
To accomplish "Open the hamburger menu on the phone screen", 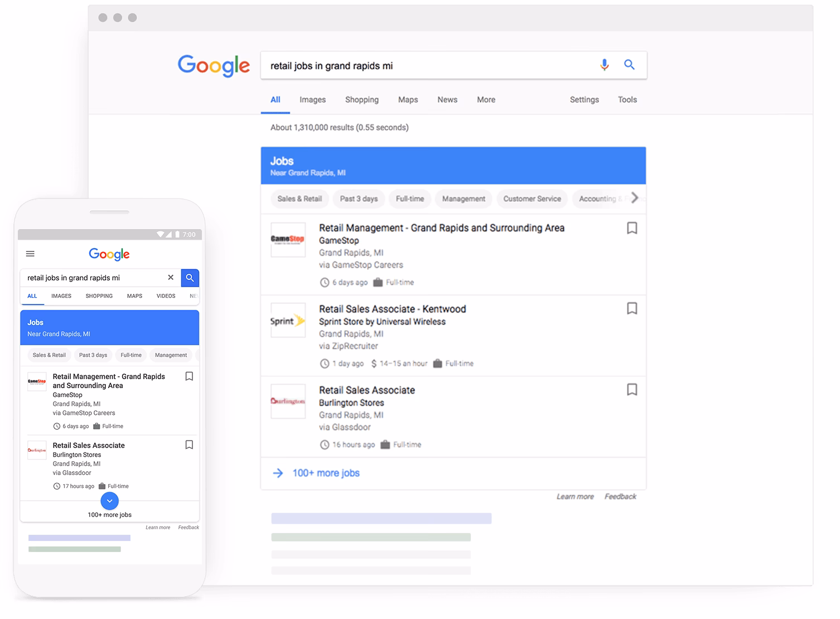I will [x=30, y=253].
